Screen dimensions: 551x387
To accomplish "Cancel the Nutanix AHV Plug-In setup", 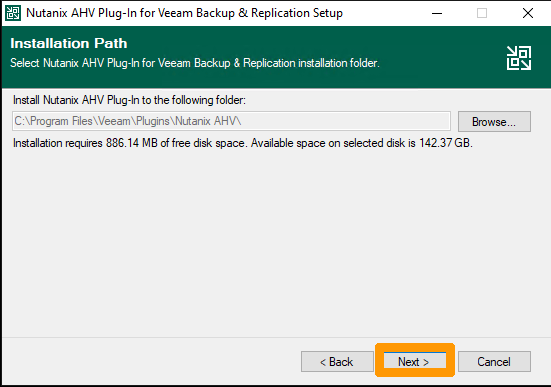I will coord(494,361).
